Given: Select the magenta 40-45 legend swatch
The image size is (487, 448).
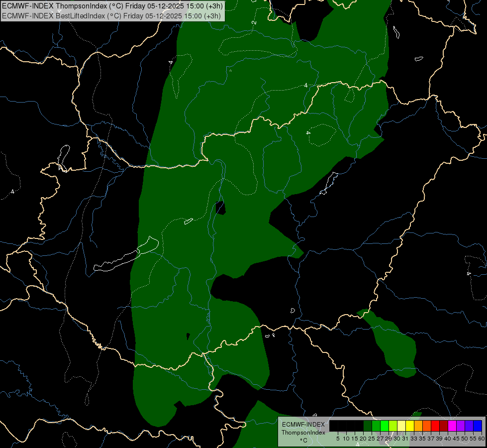Looking at the screenshot, I should tap(452, 426).
